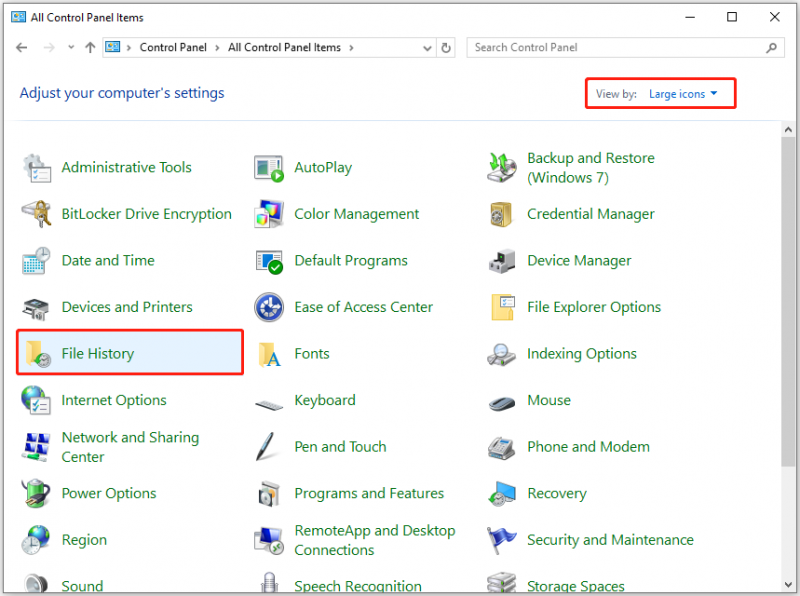Image resolution: width=800 pixels, height=596 pixels.
Task: Select All Control Panel Items breadcrumb
Action: [284, 47]
